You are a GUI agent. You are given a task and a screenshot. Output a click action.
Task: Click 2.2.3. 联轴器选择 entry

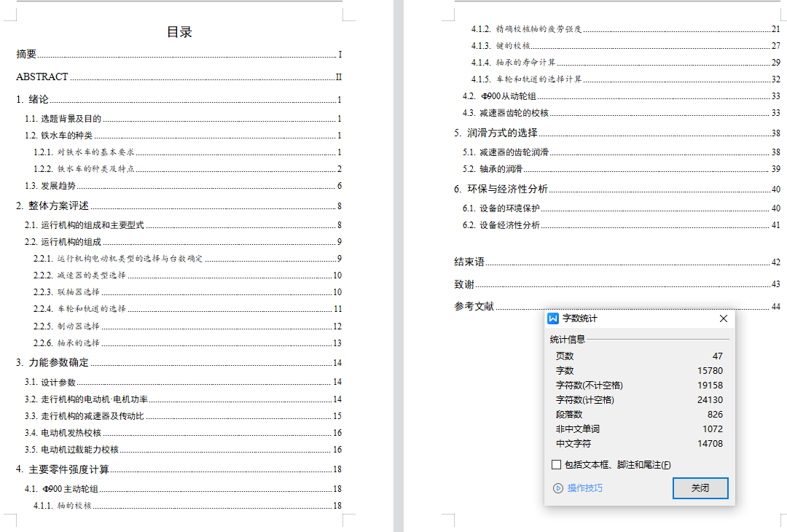click(x=188, y=292)
